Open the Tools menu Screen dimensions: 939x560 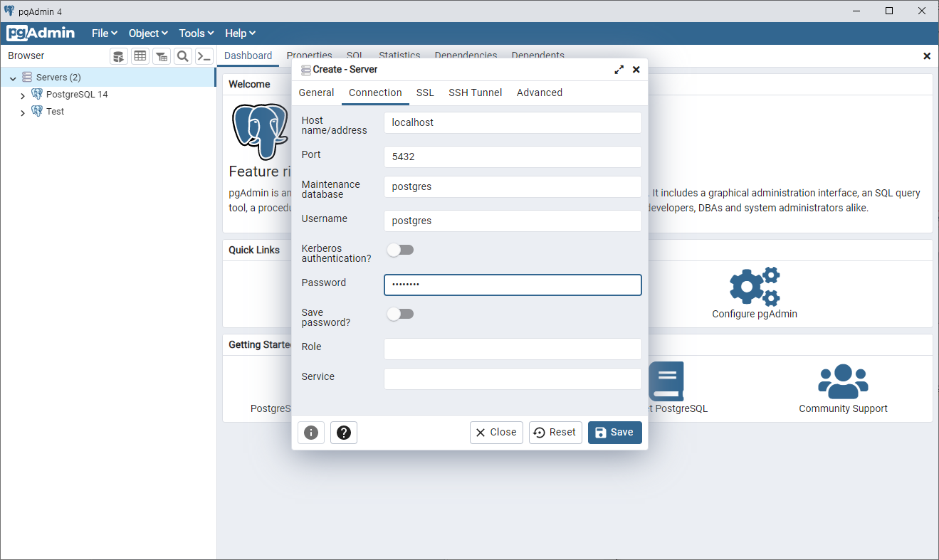tap(196, 33)
